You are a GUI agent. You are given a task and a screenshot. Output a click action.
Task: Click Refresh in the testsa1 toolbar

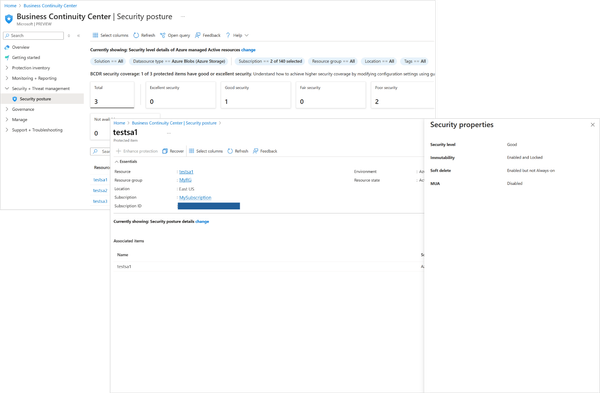[238, 151]
